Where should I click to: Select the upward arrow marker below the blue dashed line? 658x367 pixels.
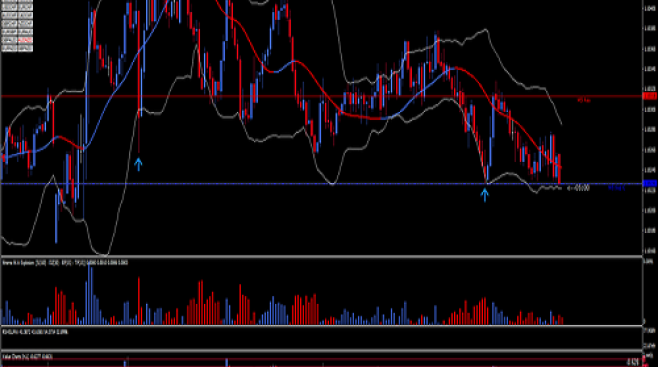(485, 195)
